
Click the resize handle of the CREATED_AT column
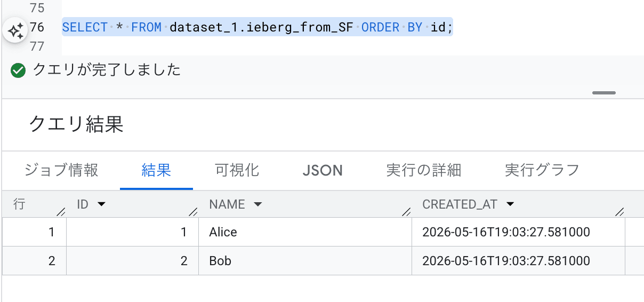coord(619,212)
